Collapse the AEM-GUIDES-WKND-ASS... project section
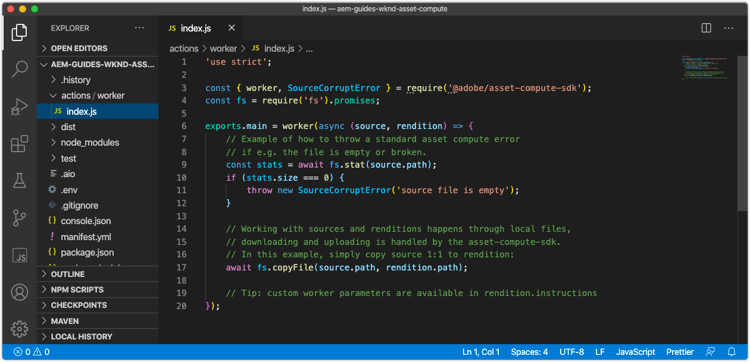Image resolution: width=750 pixels, height=362 pixels. coord(98,64)
